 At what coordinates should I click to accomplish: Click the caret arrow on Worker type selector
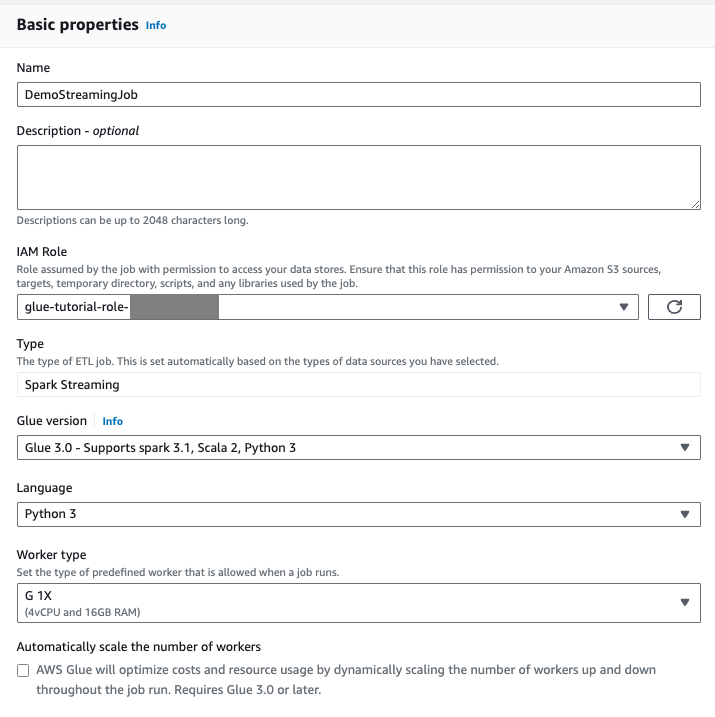[685, 602]
